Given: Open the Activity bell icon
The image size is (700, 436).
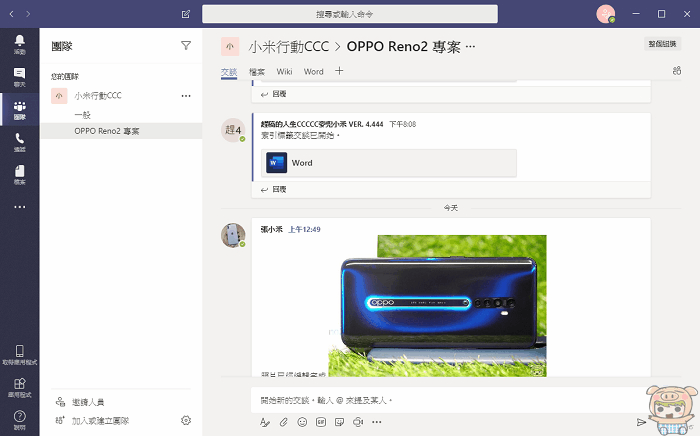Looking at the screenshot, I should pos(20,44).
